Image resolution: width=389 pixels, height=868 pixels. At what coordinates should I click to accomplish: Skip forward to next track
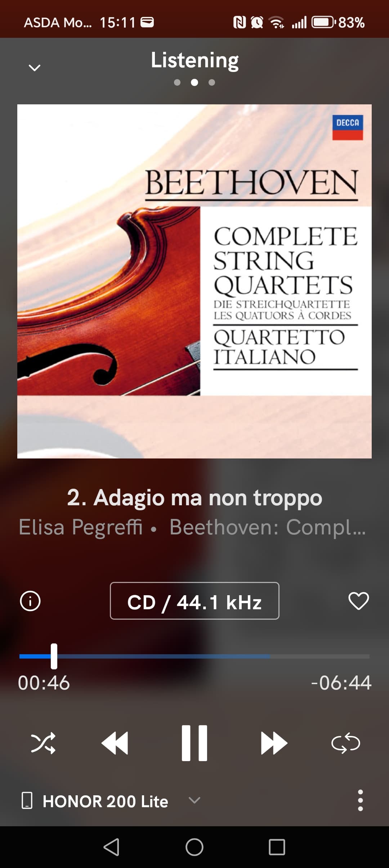tap(274, 743)
